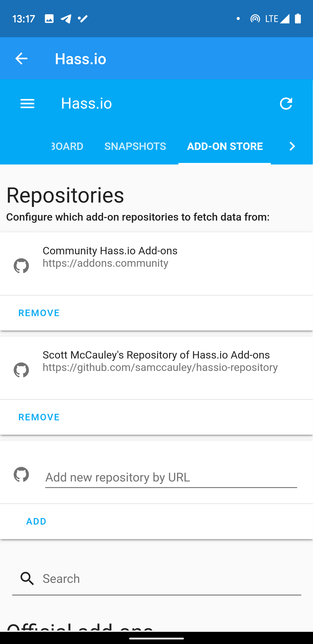Click GitHub icon next to Community Hass.io Add-ons
Image resolution: width=313 pixels, height=644 pixels.
21,265
